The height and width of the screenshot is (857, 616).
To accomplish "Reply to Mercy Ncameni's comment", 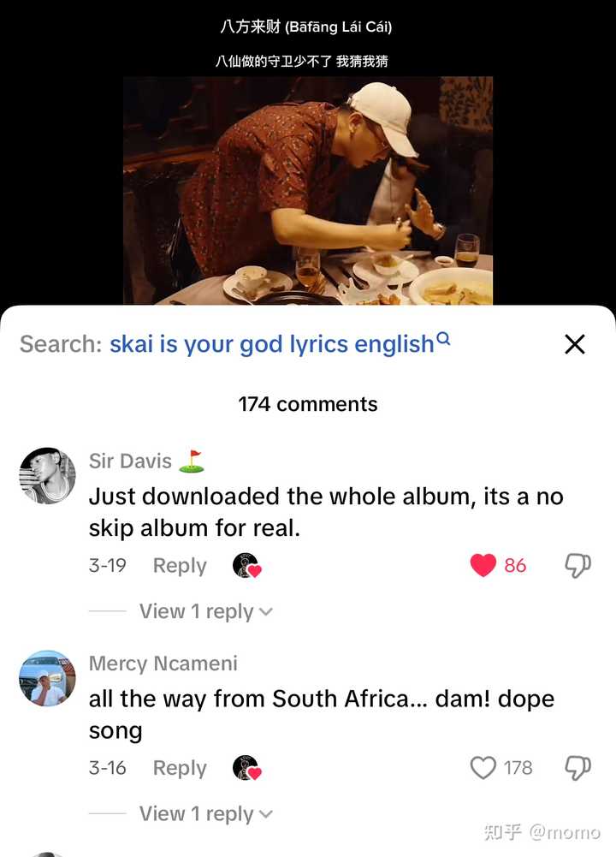I will [x=180, y=767].
